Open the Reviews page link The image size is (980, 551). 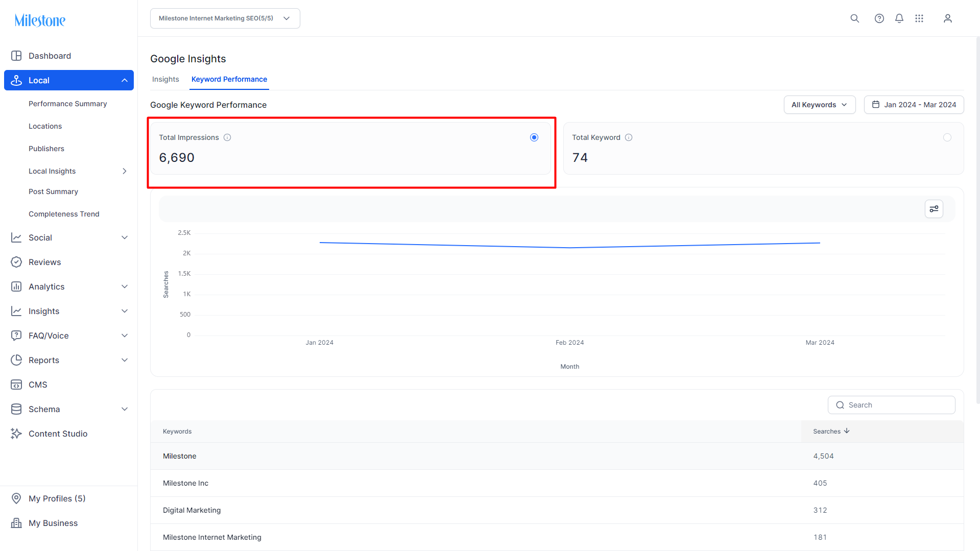[44, 262]
